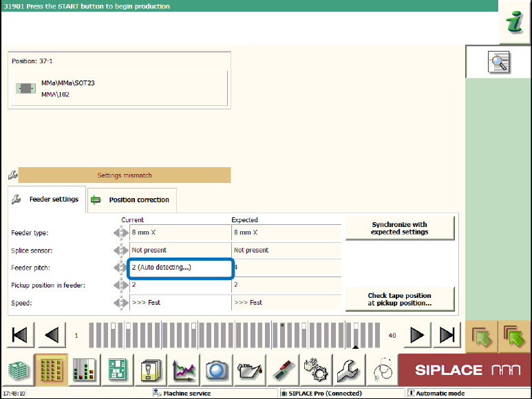Adjust Splice sensor with its arrow stepper

click(121, 250)
